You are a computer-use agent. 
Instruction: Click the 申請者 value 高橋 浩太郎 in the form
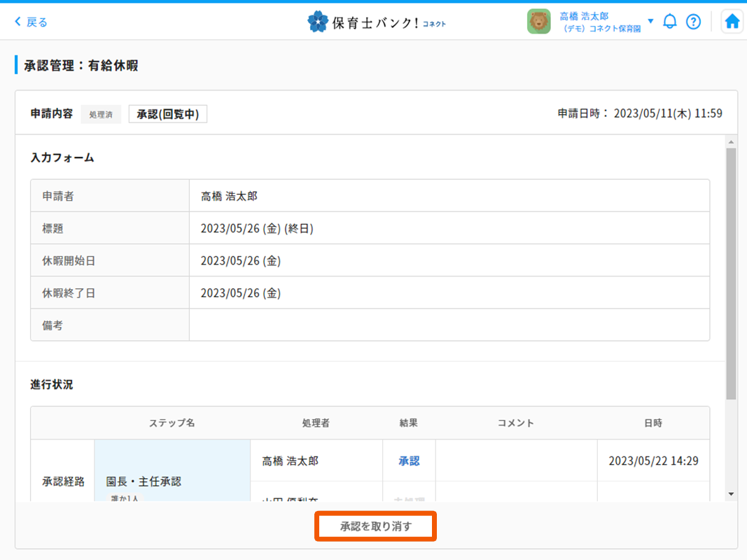(230, 197)
